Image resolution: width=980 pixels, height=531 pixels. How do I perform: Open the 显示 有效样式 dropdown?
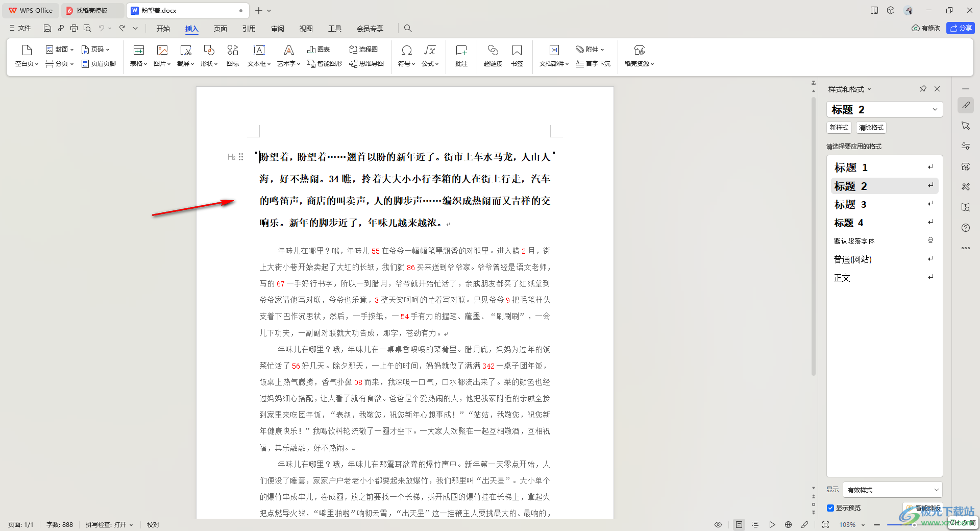pyautogui.click(x=893, y=490)
